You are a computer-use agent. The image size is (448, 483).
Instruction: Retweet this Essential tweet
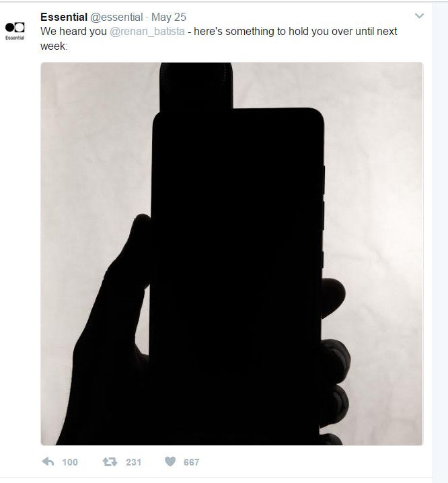point(110,461)
